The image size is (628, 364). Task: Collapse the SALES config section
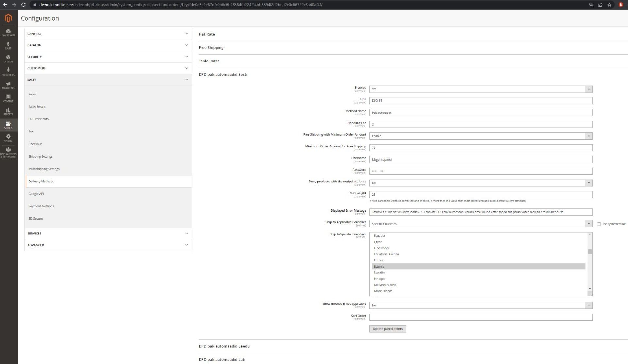(108, 80)
